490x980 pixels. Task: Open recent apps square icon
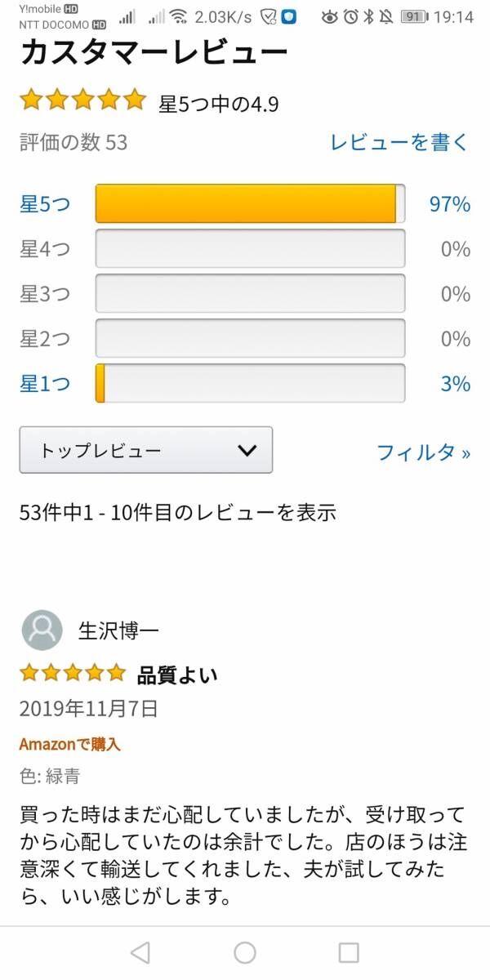(349, 952)
